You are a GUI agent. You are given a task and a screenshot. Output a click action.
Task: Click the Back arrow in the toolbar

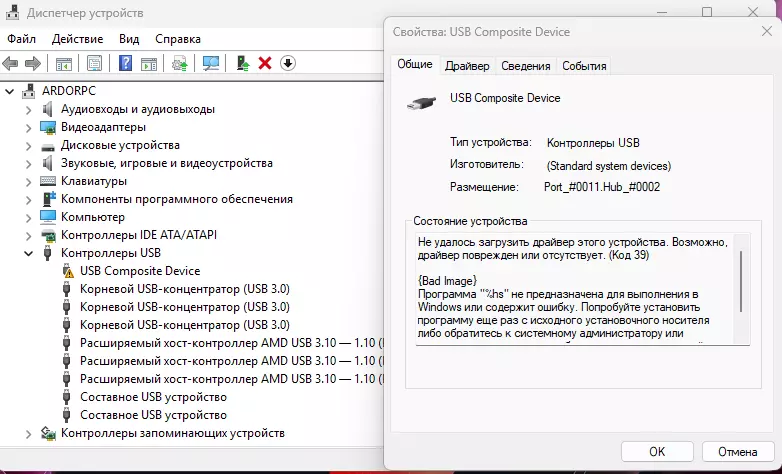coord(11,63)
